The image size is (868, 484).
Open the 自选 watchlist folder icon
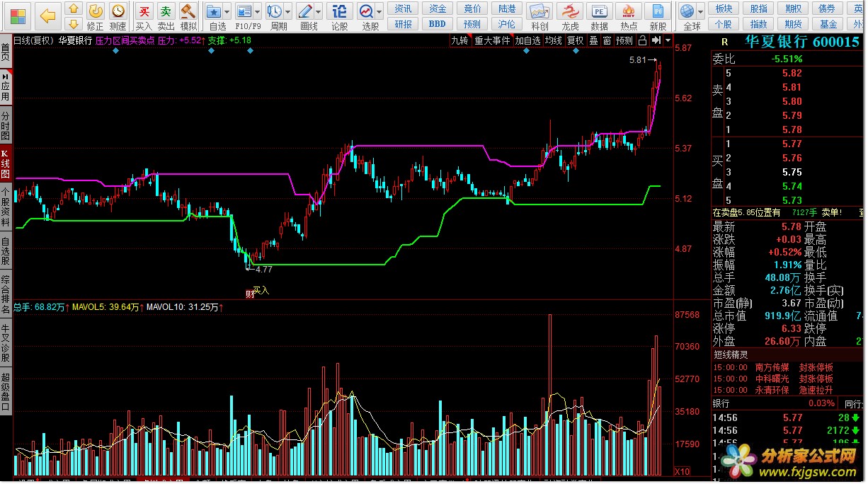coord(214,11)
